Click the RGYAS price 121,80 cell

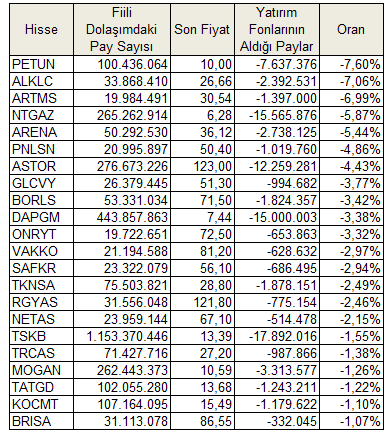pyautogui.click(x=202, y=302)
